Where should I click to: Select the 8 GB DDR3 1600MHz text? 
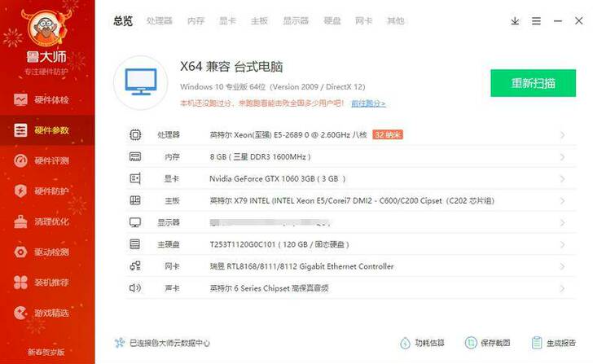click(x=260, y=157)
